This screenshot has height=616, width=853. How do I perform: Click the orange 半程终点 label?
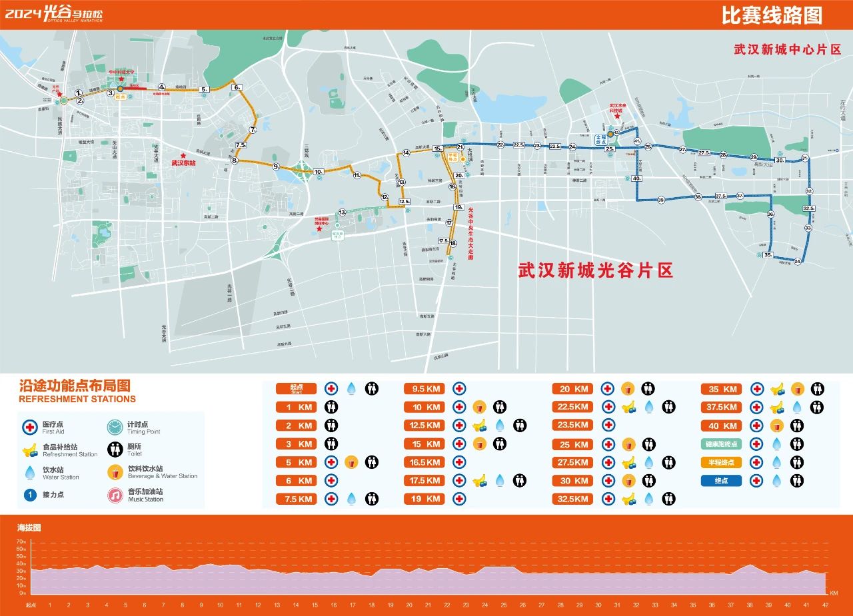(x=720, y=462)
